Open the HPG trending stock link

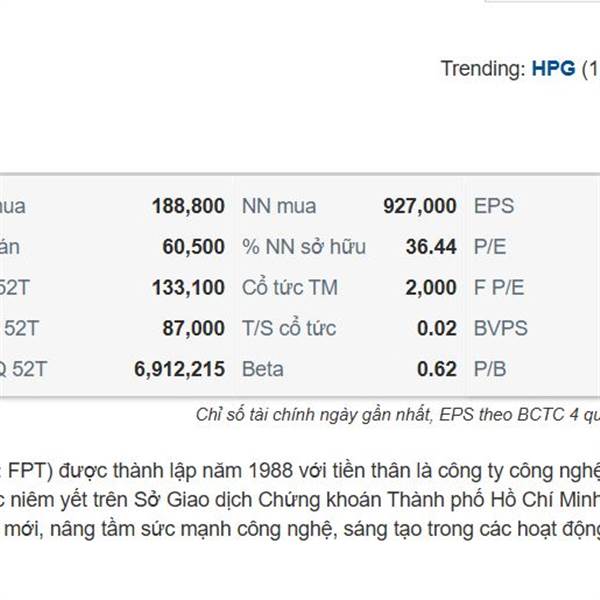pos(553,69)
